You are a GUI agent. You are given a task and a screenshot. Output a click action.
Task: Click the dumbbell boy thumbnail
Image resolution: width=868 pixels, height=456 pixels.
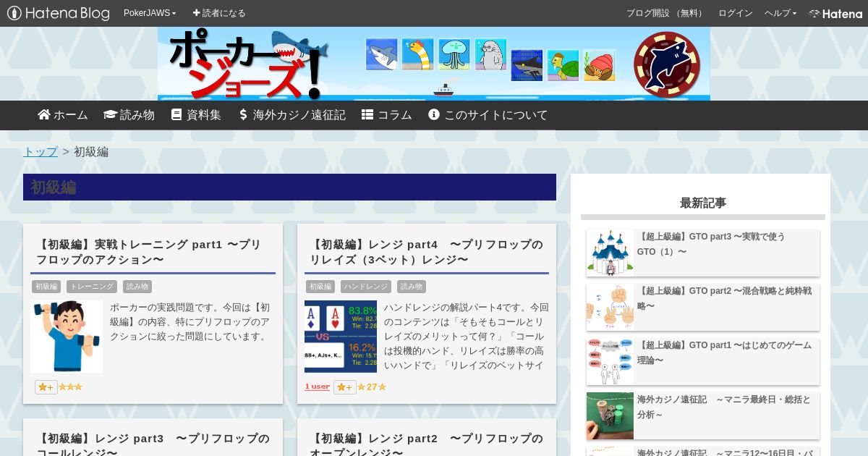67,337
